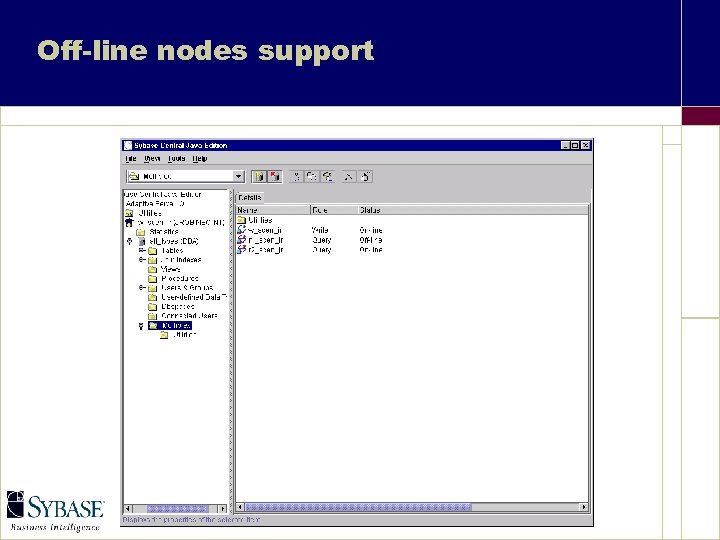Select the Adaptive Server IQ tree entry
Image resolution: width=720 pixels, height=540 pixels.
(x=155, y=204)
